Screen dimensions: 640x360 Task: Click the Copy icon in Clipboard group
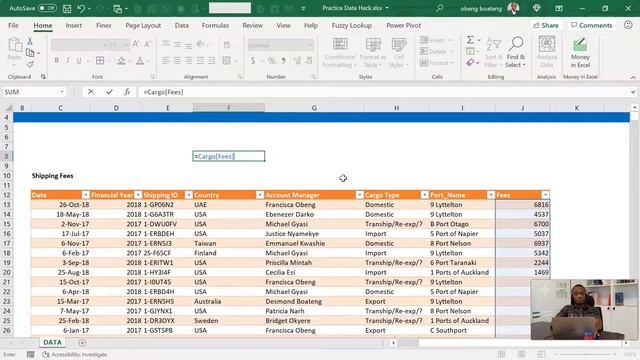coord(30,53)
